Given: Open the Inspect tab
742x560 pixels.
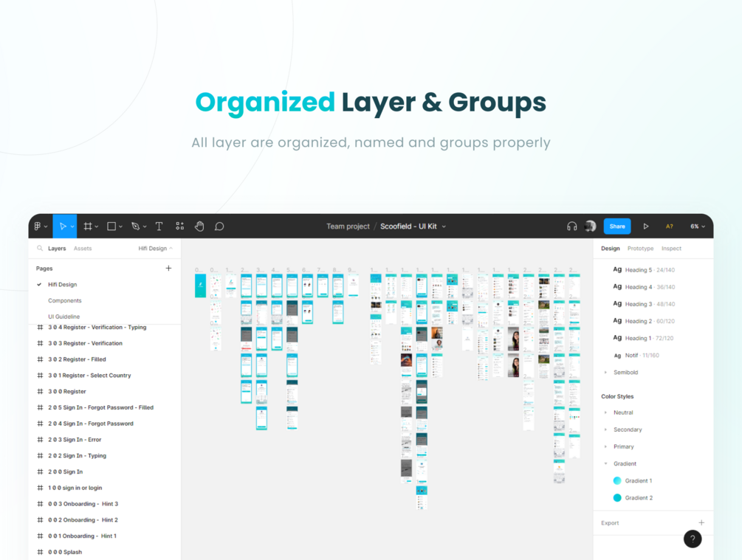Looking at the screenshot, I should point(671,249).
